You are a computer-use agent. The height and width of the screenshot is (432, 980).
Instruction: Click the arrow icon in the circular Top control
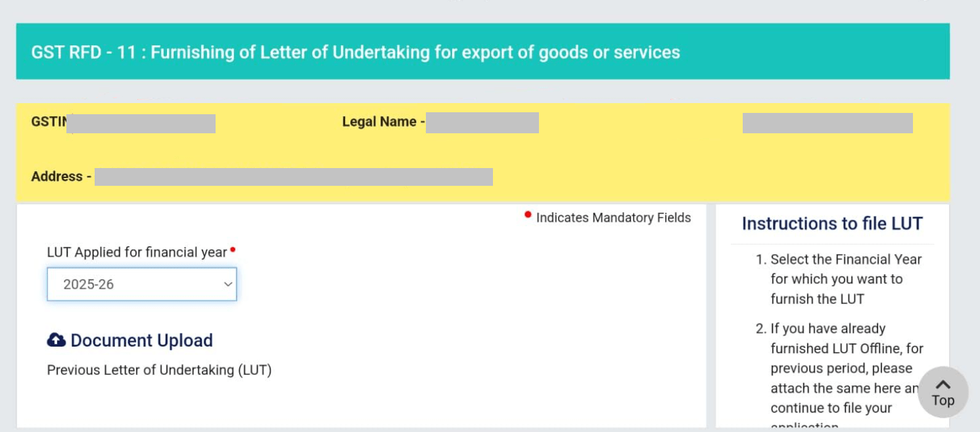(x=943, y=383)
